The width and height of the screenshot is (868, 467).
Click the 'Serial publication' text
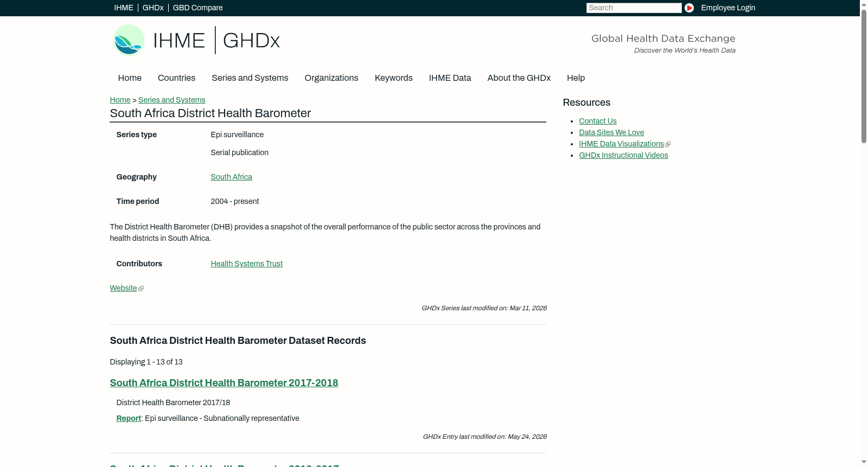coord(240,152)
